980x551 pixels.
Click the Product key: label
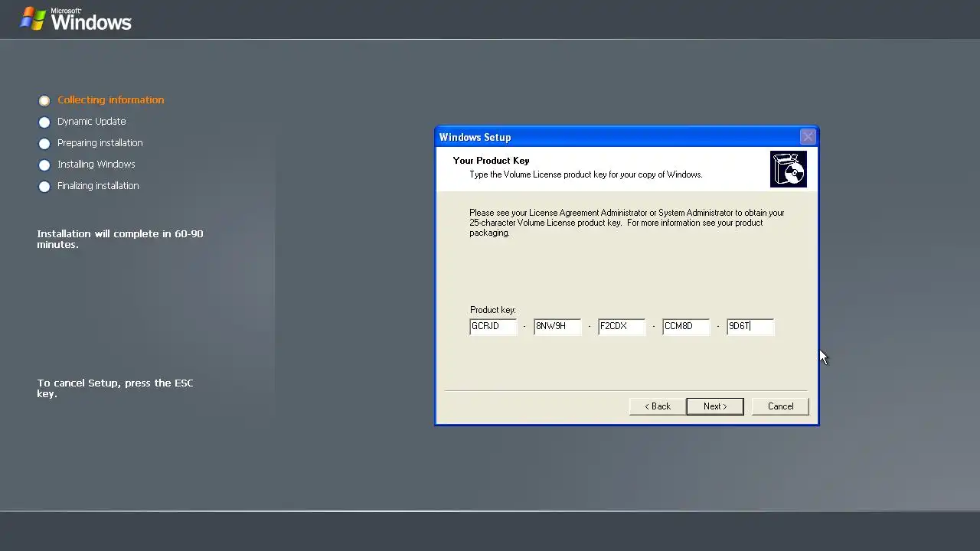coord(493,310)
